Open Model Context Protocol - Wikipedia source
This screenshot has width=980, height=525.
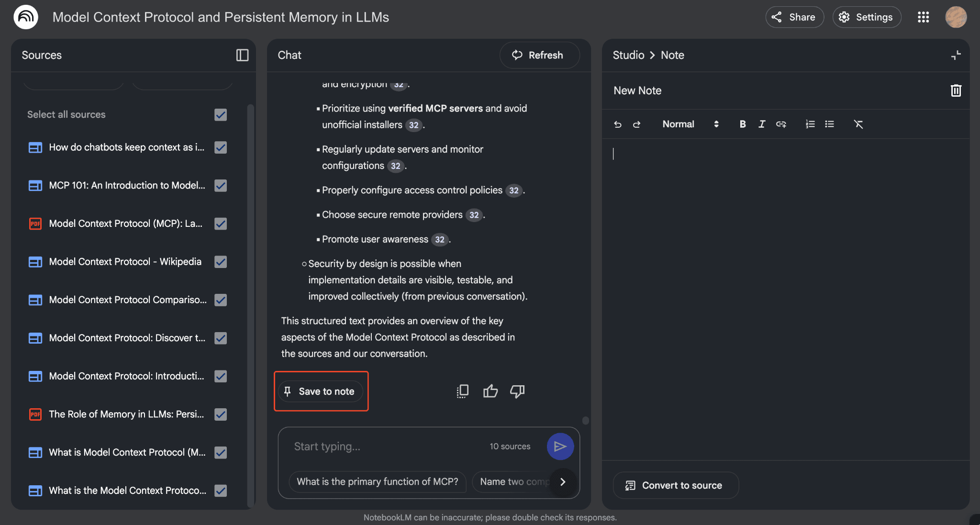coord(125,262)
